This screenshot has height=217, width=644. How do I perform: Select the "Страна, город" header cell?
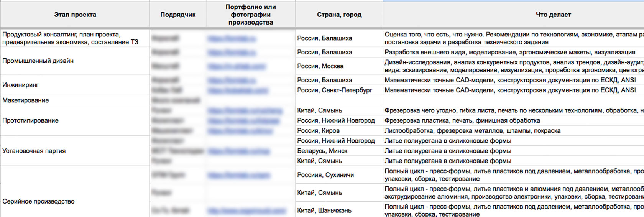pos(339,15)
